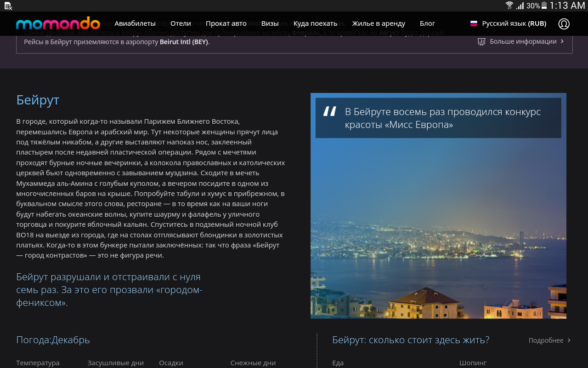
Task: Click the сколько стоит здесь жить heading
Action: point(411,340)
